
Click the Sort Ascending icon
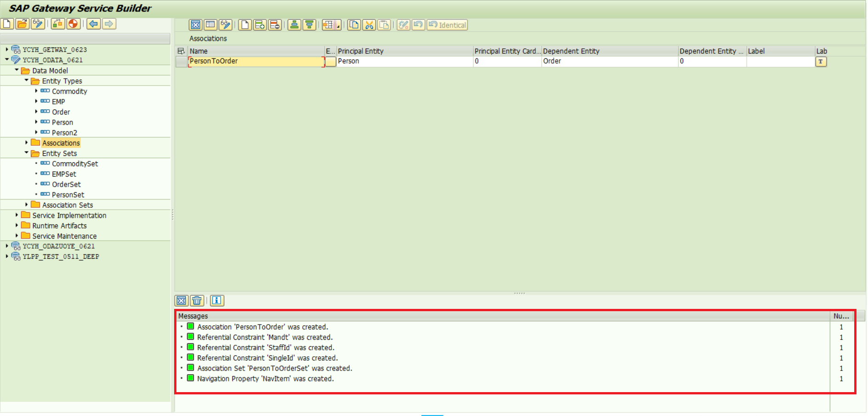295,25
